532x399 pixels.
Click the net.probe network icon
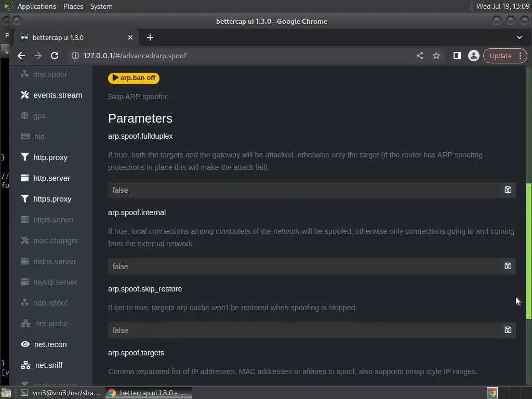[x=25, y=324]
